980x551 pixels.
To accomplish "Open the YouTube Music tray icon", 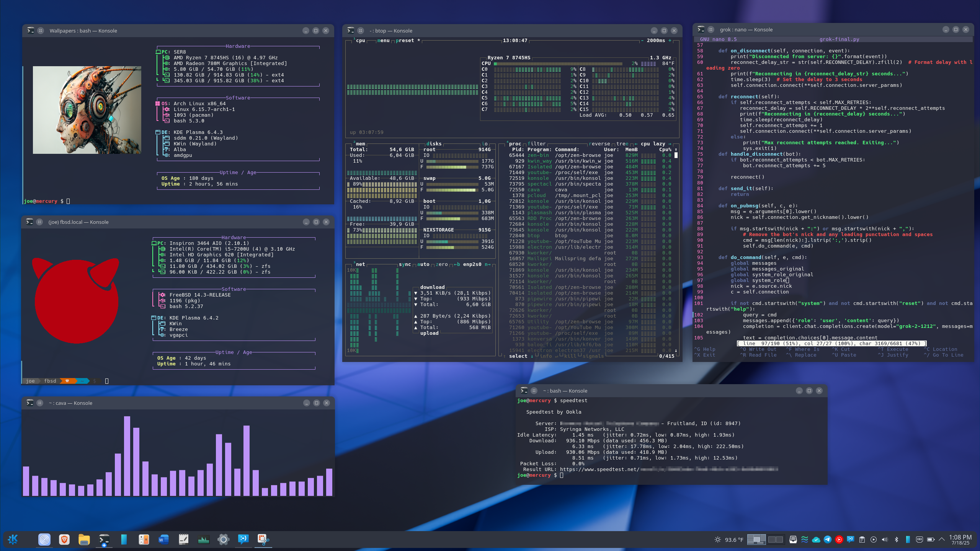I will [839, 540].
